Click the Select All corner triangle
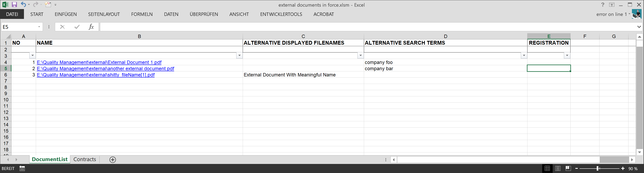644x173 pixels. (8, 36)
